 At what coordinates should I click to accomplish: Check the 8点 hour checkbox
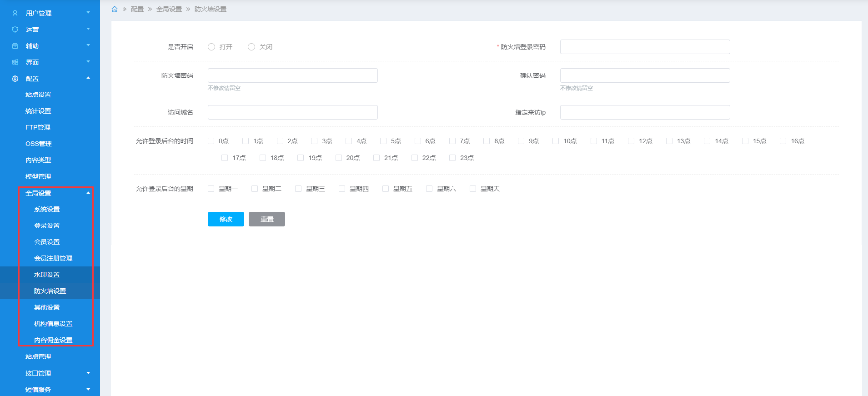[x=487, y=141]
